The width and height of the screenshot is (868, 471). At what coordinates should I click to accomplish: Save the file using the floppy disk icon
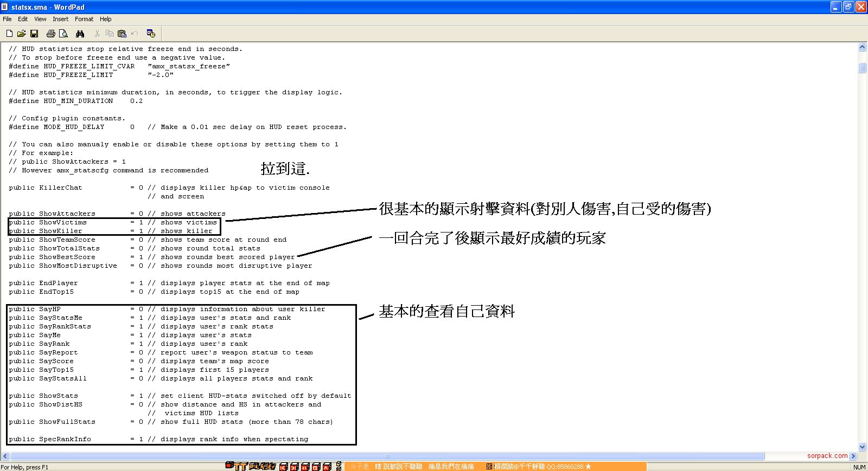(34, 34)
